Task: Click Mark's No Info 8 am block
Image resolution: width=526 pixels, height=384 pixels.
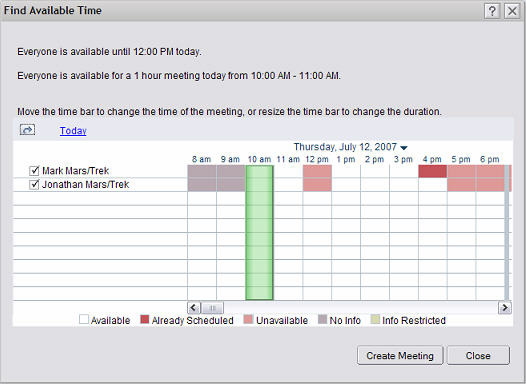Action: click(202, 171)
